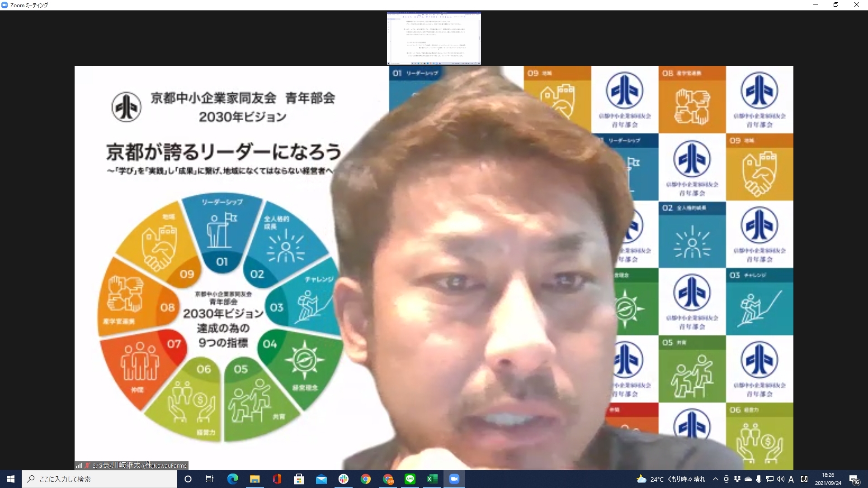Open the clock and calendar flyout
Viewport: 868px width, 488px height.
(x=828, y=479)
